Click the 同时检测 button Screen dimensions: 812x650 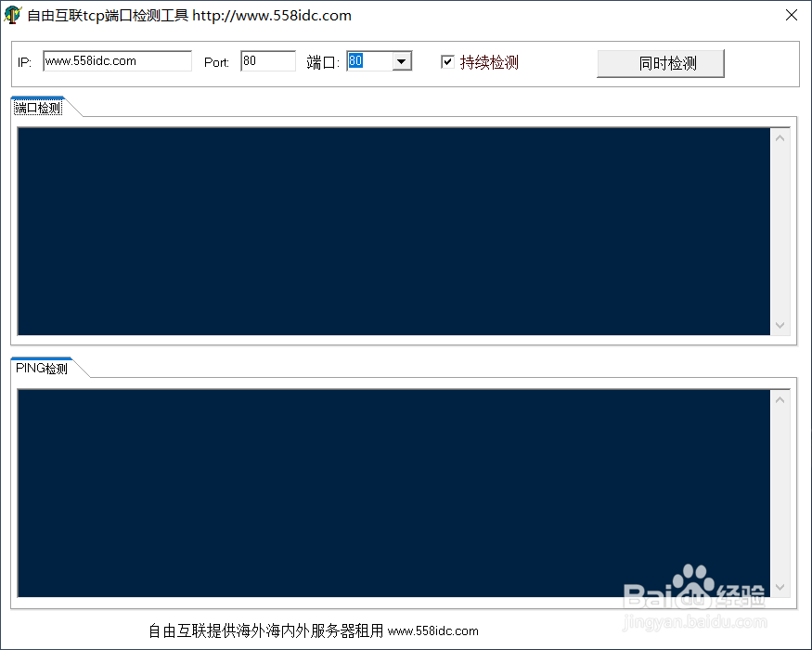[660, 63]
